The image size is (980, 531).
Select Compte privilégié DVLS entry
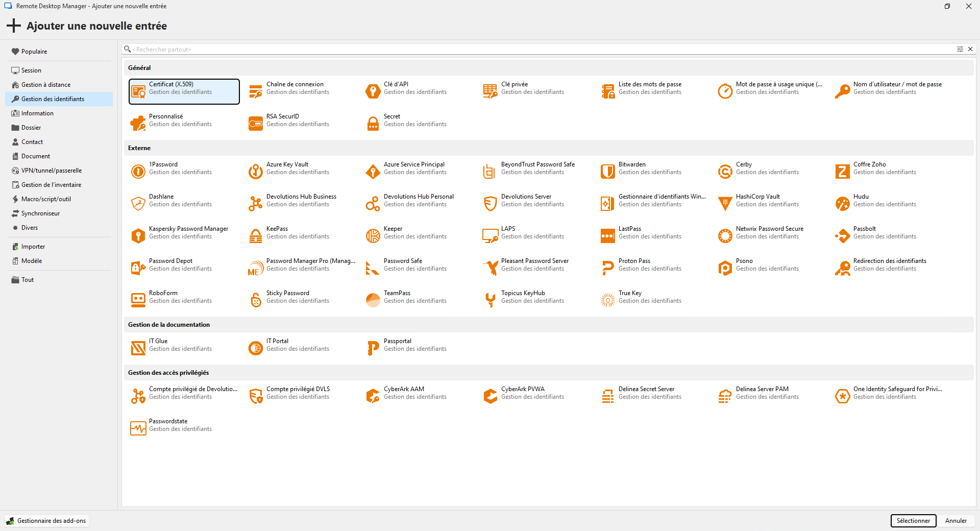click(302, 396)
